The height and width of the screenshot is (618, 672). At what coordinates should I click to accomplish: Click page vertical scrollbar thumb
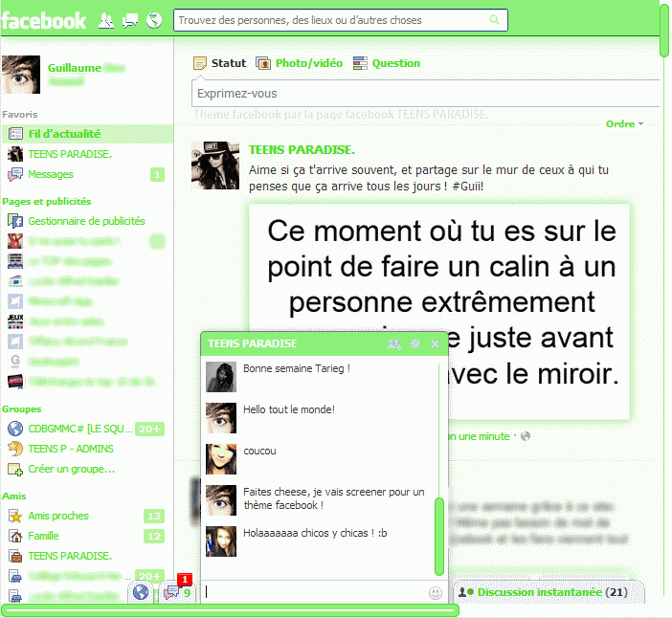(x=664, y=29)
